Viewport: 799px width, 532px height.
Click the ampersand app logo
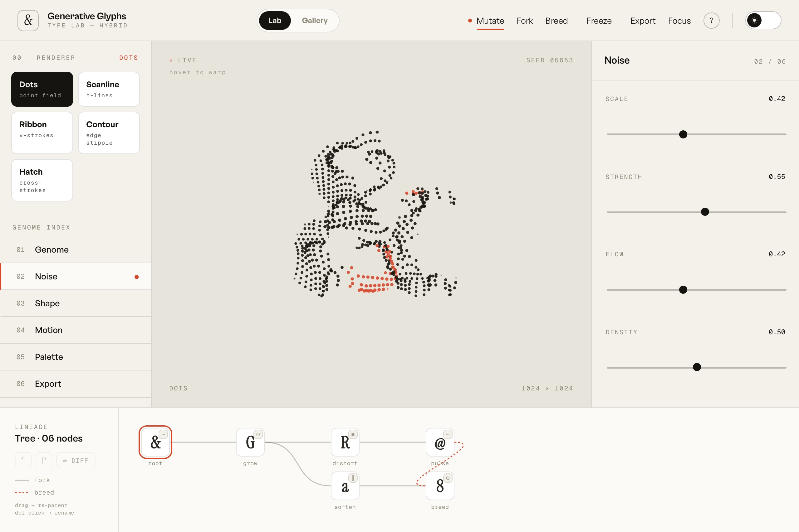[x=28, y=20]
